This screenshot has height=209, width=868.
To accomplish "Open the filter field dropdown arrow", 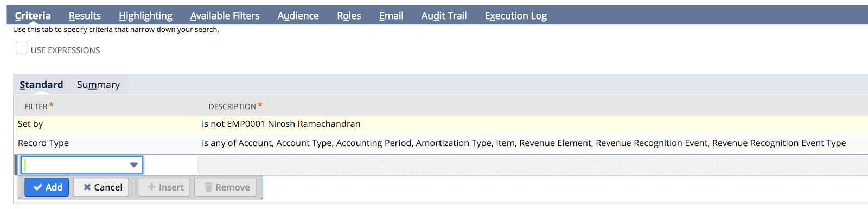I will [134, 165].
